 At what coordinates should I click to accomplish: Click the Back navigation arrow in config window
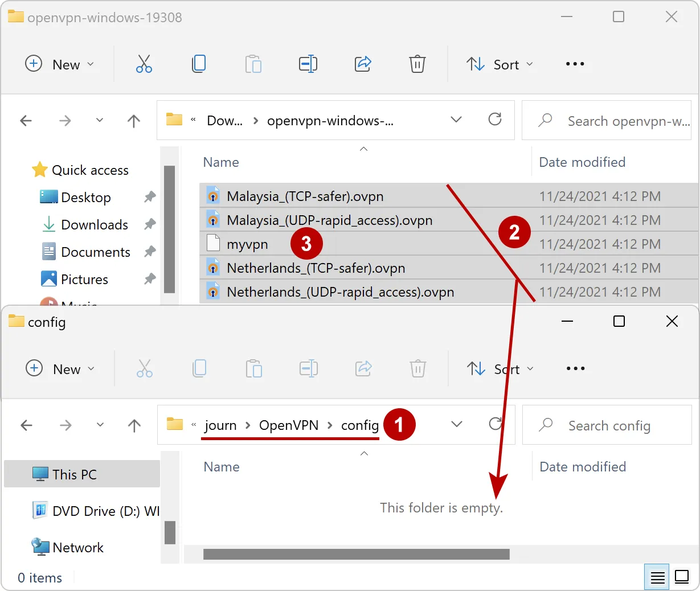click(x=26, y=425)
